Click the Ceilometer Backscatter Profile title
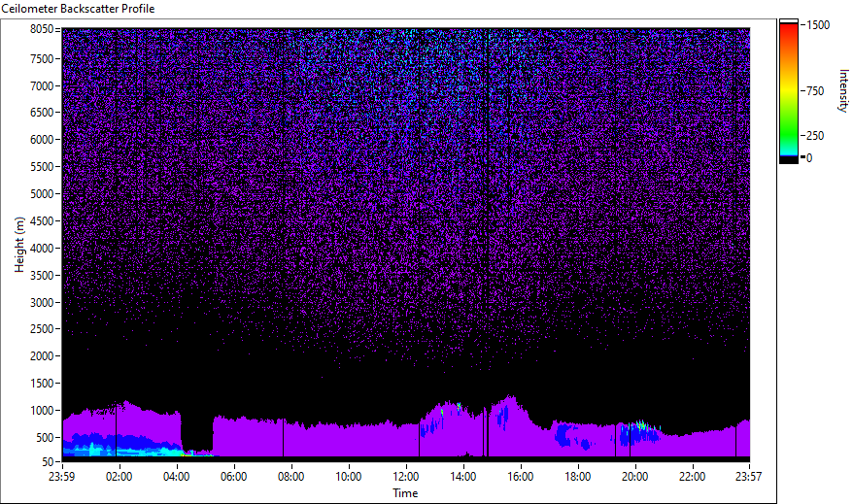 pyautogui.click(x=78, y=9)
